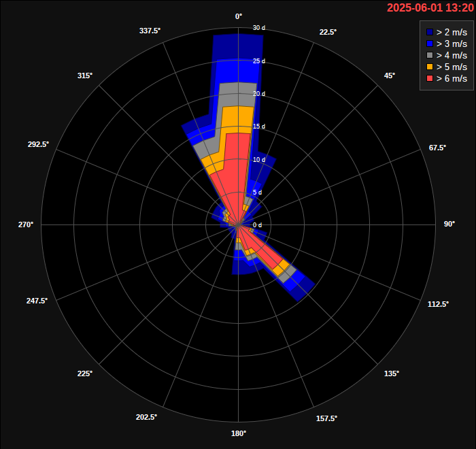This screenshot has height=449, width=476.
Task: Click the 225° direction label
Action: (85, 373)
